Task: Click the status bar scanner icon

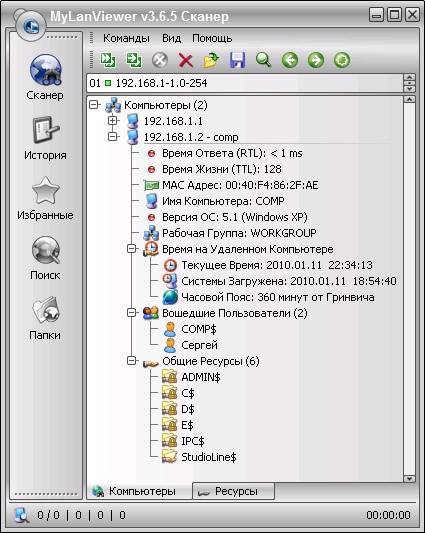Action: [21, 515]
